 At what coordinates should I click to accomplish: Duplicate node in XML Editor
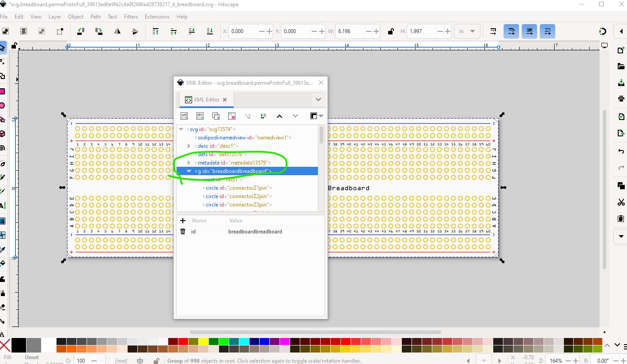[216, 116]
